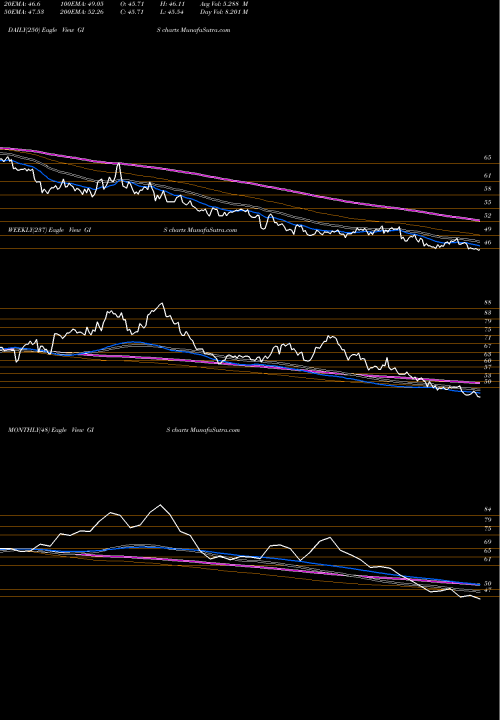Click the highest peak of the weekly price line
Image resolution: width=500 pixels, height=720 pixels.
[x=161, y=304]
